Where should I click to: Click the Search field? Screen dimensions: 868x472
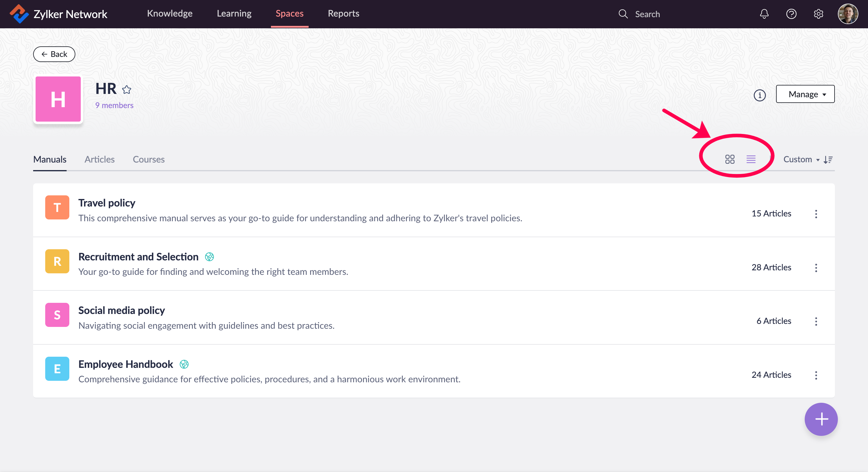coord(647,14)
